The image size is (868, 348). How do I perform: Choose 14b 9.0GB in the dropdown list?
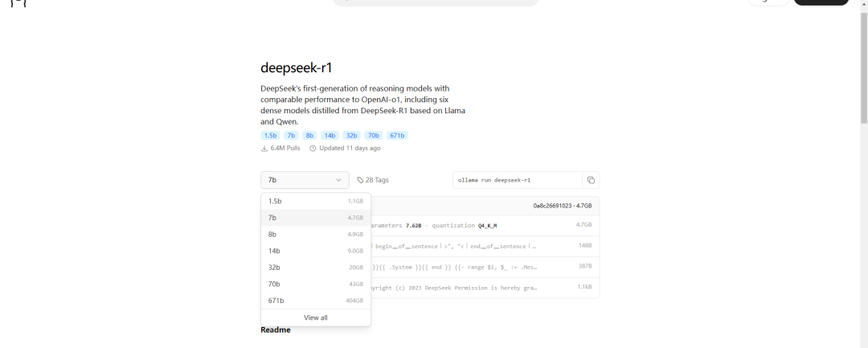tap(316, 252)
